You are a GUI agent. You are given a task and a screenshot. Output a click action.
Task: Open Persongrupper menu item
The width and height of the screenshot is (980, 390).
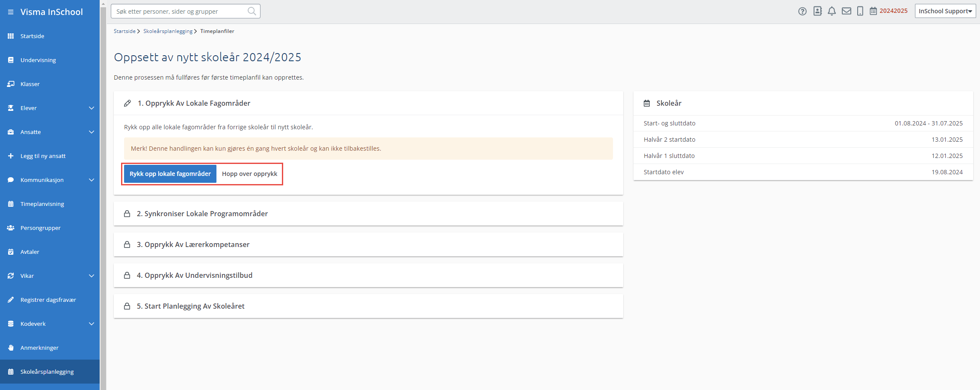coord(50,228)
